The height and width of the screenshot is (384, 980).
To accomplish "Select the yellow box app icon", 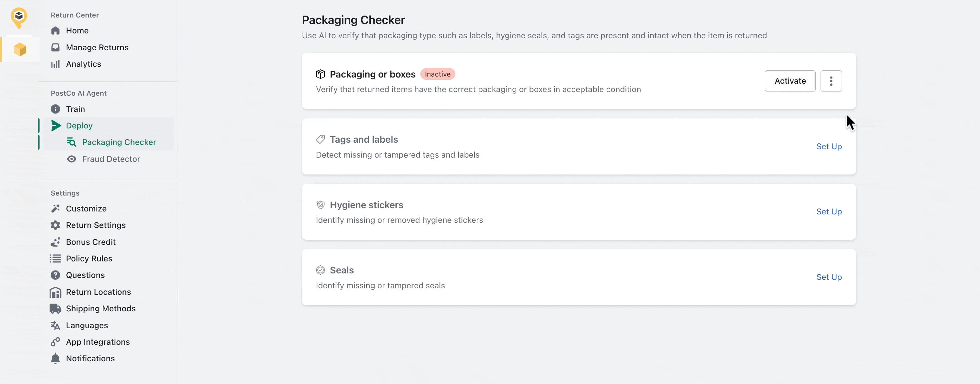I will coord(20,50).
